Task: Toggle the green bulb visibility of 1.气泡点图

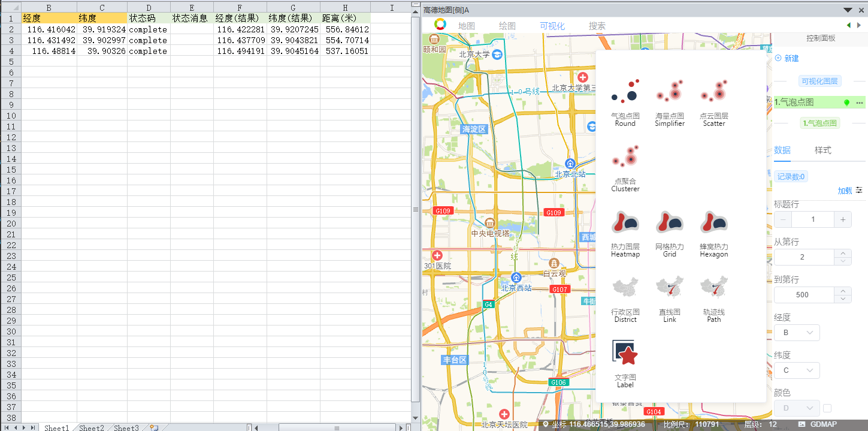Action: click(846, 103)
